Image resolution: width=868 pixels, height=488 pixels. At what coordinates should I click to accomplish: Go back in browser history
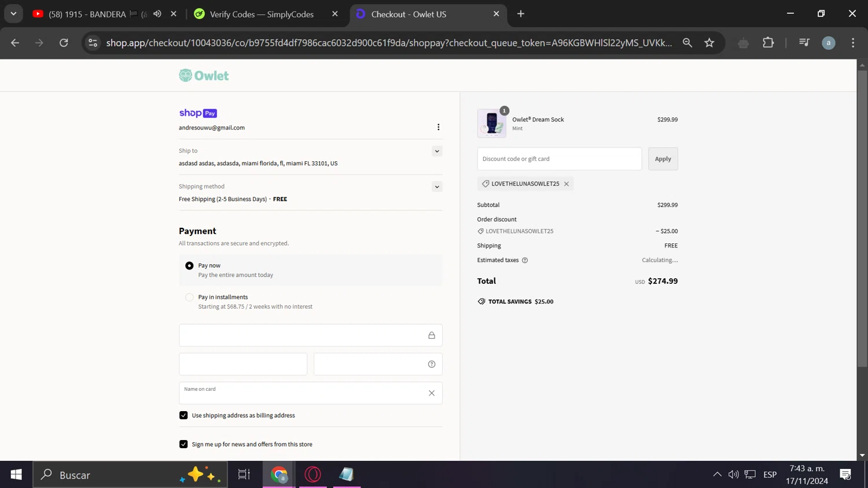click(x=15, y=43)
